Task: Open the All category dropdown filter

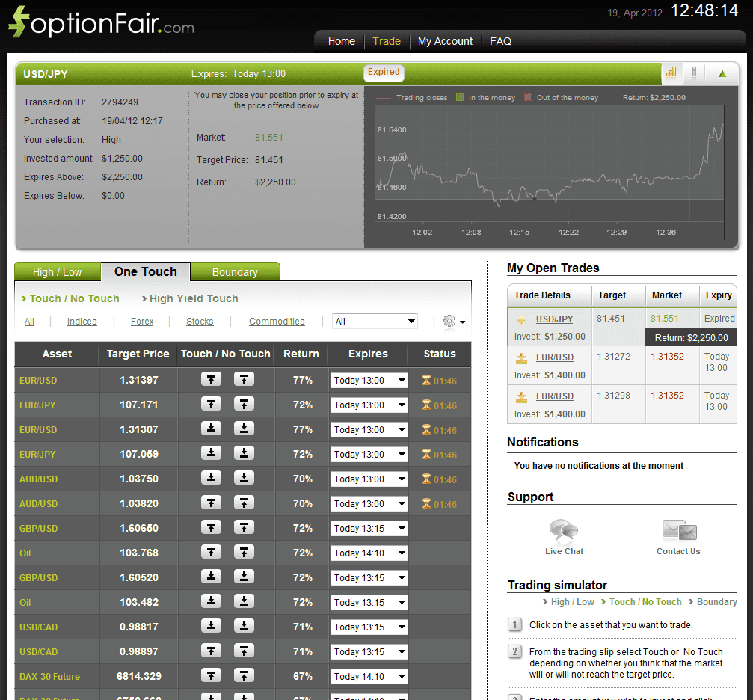Action: (x=375, y=321)
